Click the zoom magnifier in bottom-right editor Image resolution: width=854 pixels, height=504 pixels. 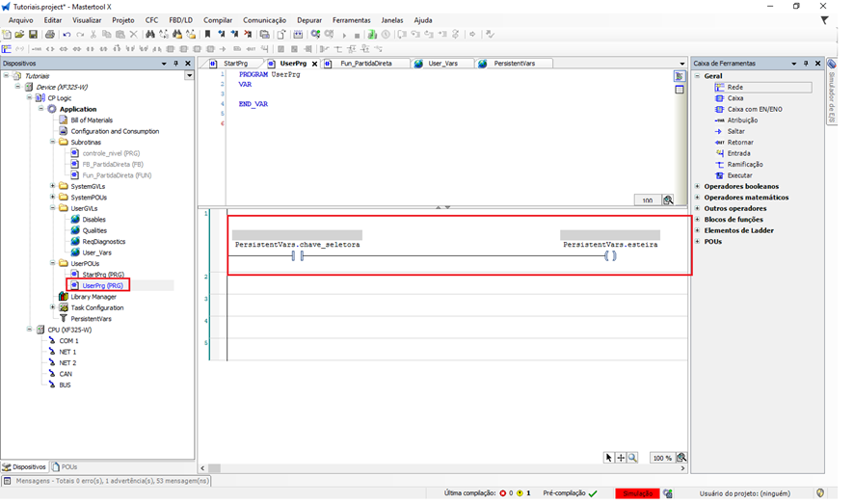[x=681, y=458]
